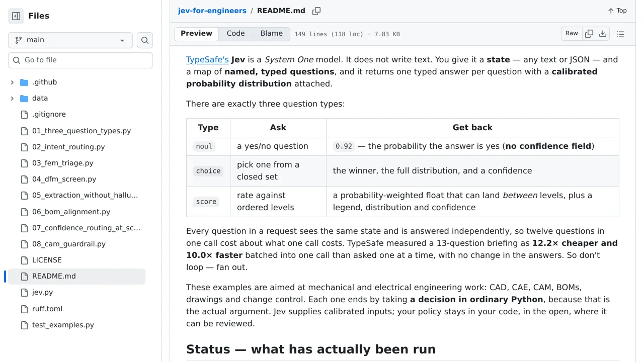Viewport: 644px width, 362px height.
Task: Click the 'Ask' table header
Action: 278,128
